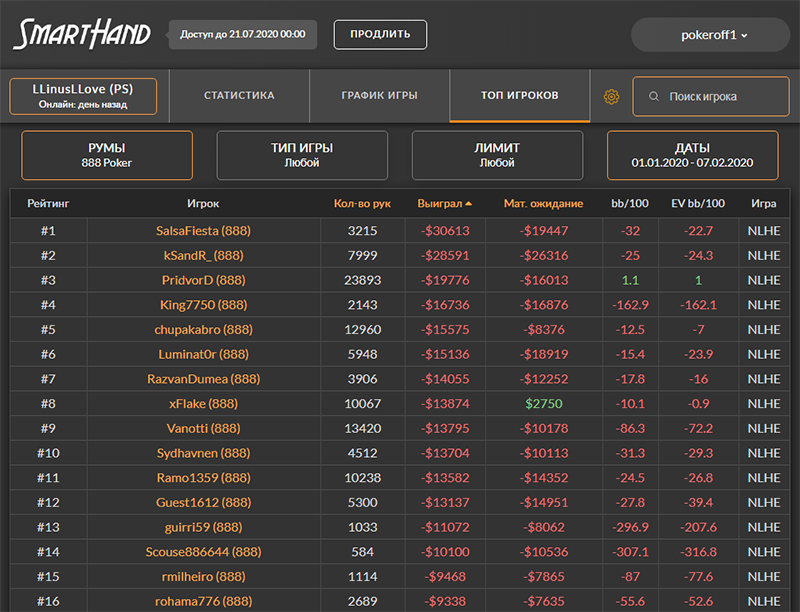
Task: Click the magnifier icon in player search
Action: point(654,97)
